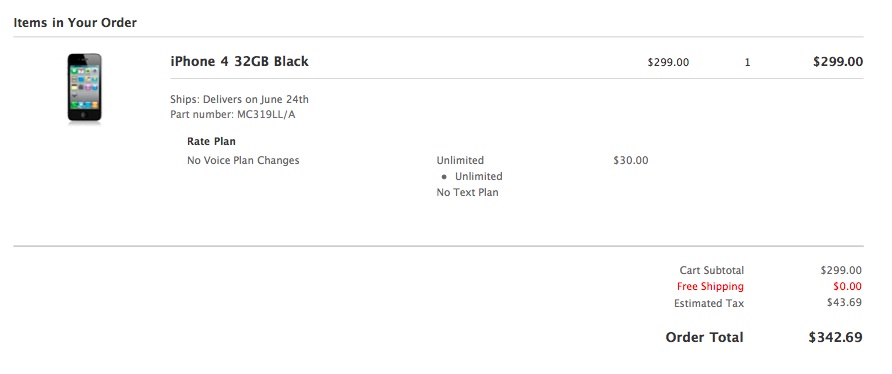Screen dimensions: 892x374
Task: Click the red $0.00 shipping amount
Action: click(846, 287)
